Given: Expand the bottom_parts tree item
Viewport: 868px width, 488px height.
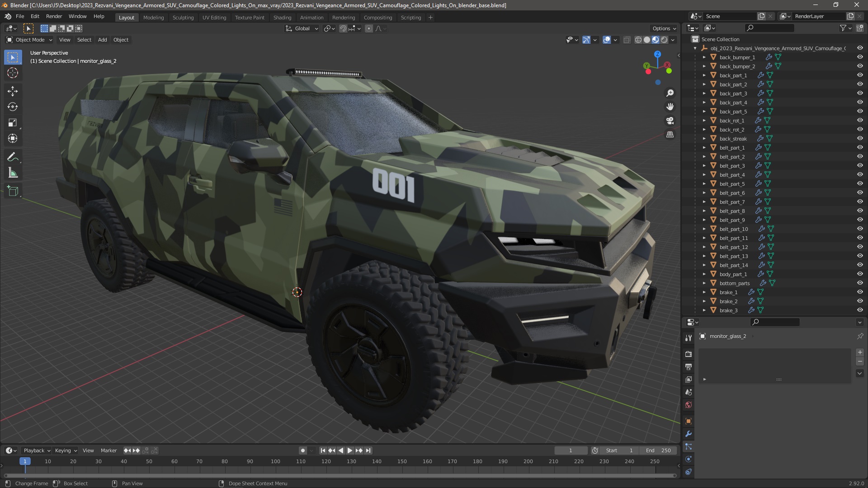Looking at the screenshot, I should tap(704, 283).
